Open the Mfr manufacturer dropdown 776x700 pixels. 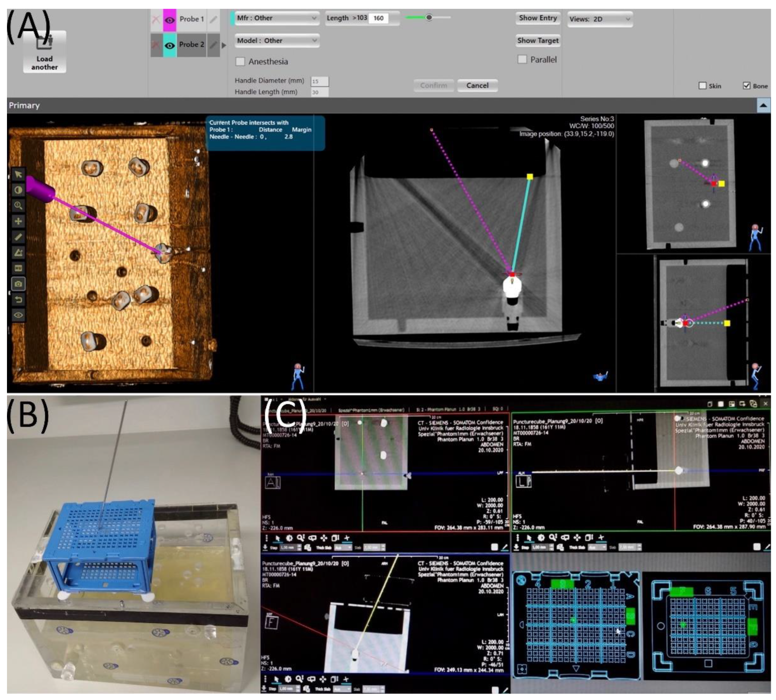pos(277,18)
